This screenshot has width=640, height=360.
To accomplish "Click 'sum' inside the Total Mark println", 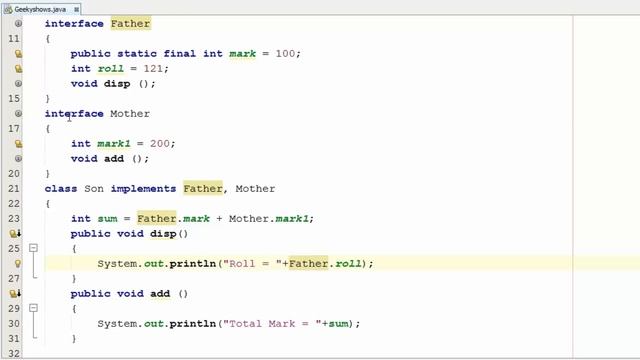I will [338, 324].
